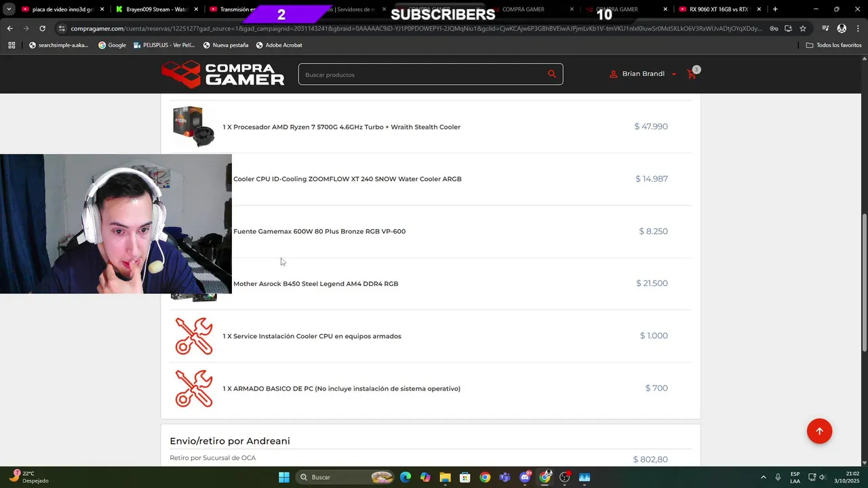Open OBS Studio from the taskbar

coord(564,477)
